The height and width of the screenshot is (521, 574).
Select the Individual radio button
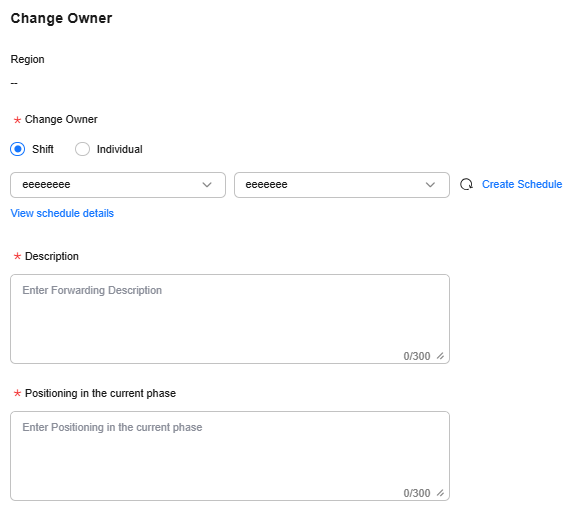tap(82, 149)
